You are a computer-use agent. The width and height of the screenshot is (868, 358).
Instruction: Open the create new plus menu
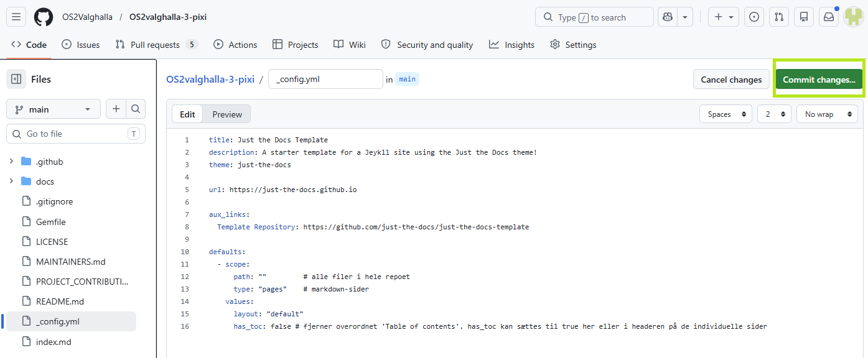tap(724, 17)
